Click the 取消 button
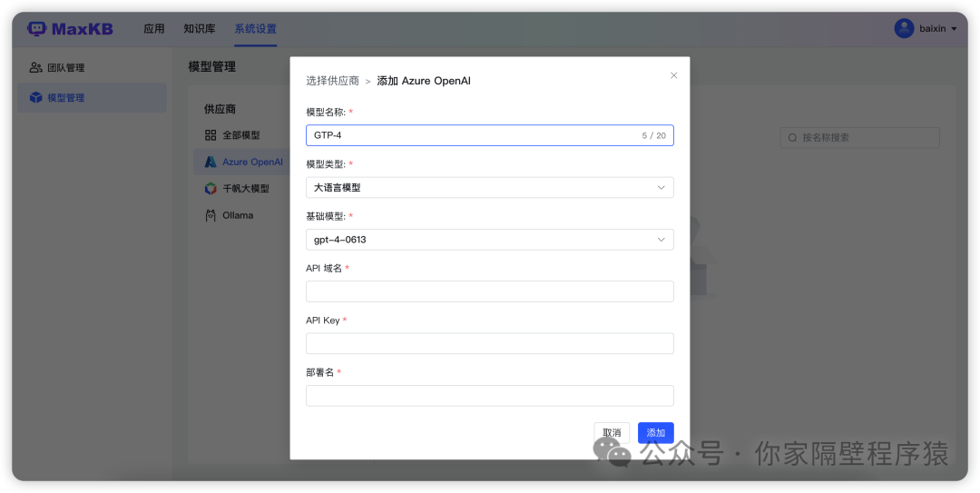Screen dimensions: 980x493 tap(612, 433)
